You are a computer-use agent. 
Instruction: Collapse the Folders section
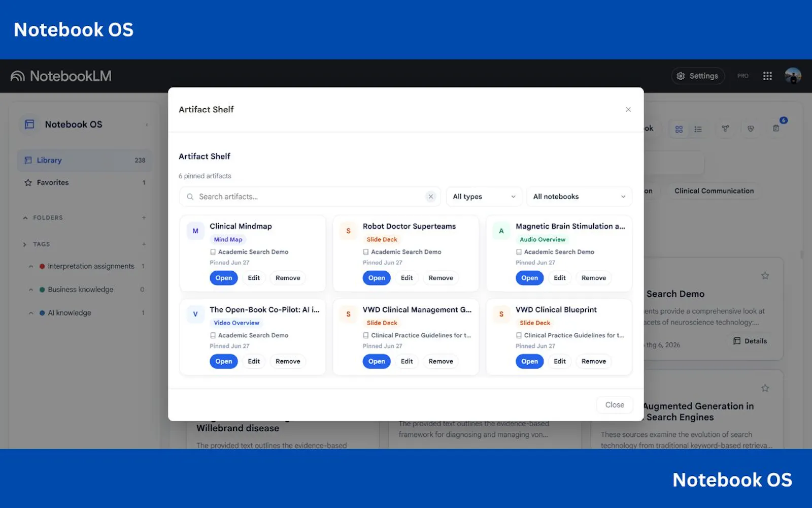[x=25, y=218]
